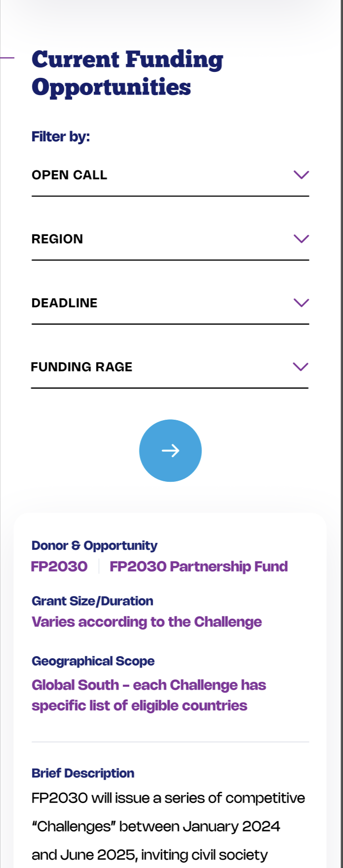Click the 'Current Funding Opportunities' heading
The width and height of the screenshot is (343, 868).
coord(127,73)
